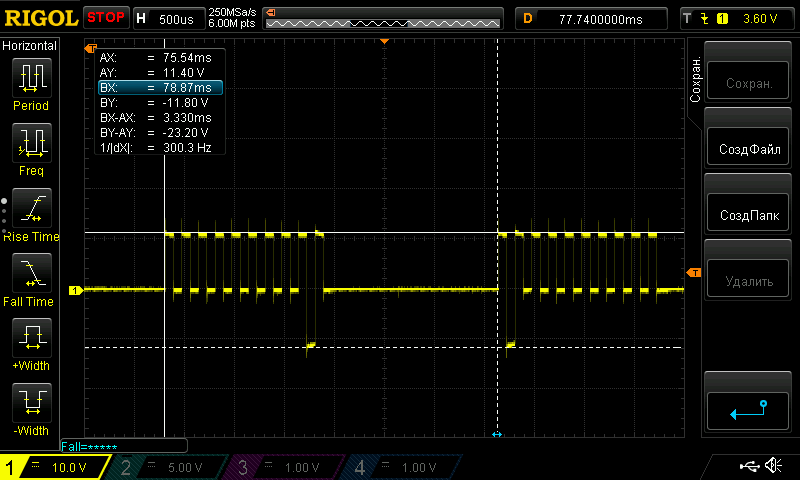Viewport: 800px width, 480px height.
Task: Click the trigger channel 1 source badge
Action: coord(722,19)
